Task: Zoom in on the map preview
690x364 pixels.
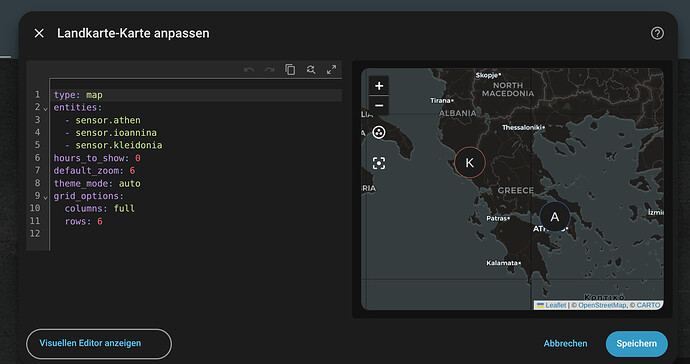Action: 379,86
